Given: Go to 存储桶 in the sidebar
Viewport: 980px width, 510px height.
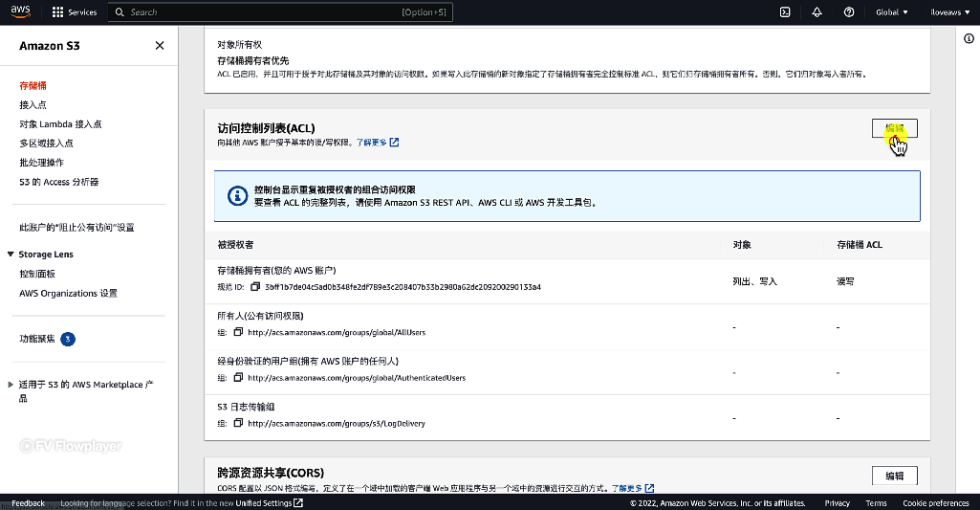Looking at the screenshot, I should [33, 86].
